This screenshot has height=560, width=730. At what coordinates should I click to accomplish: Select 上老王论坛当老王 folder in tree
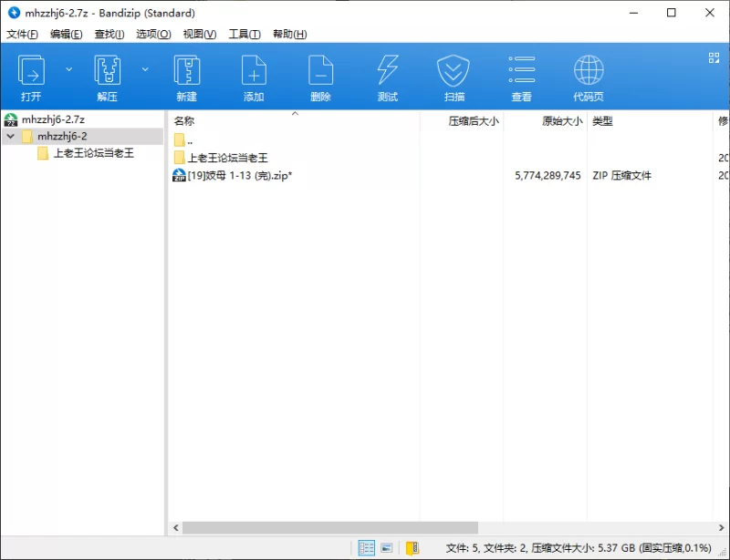[94, 153]
